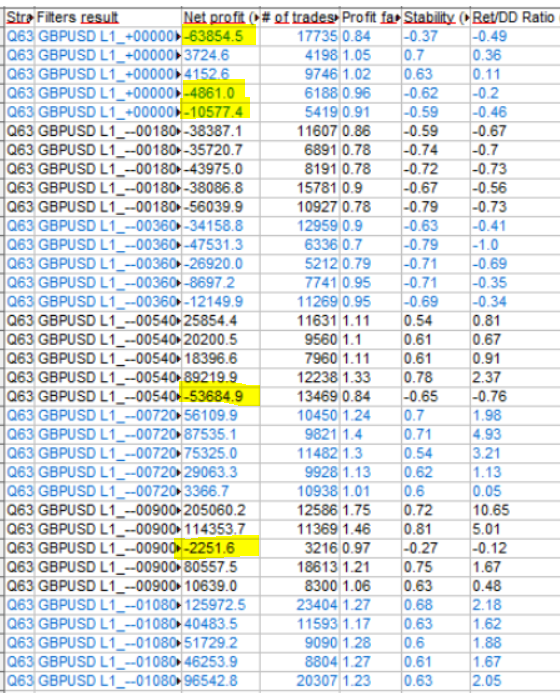
Task: Click net profit cell -43975.0
Action: tap(220, 169)
